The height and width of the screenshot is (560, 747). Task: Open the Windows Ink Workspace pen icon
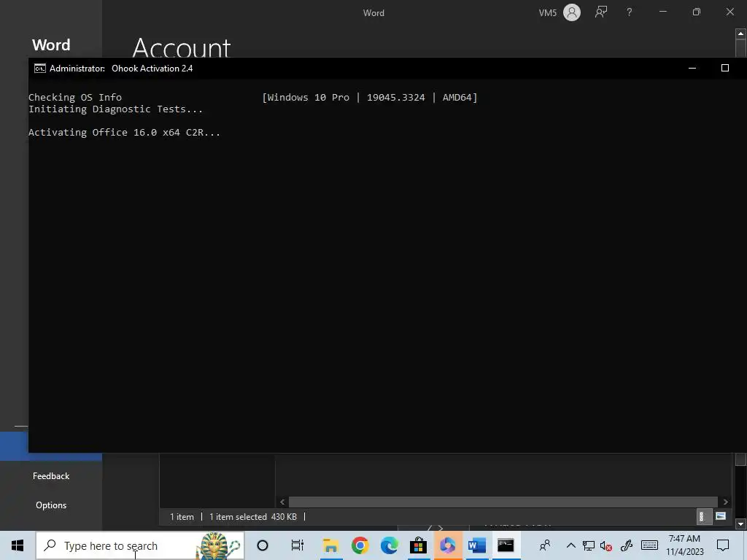click(x=627, y=545)
